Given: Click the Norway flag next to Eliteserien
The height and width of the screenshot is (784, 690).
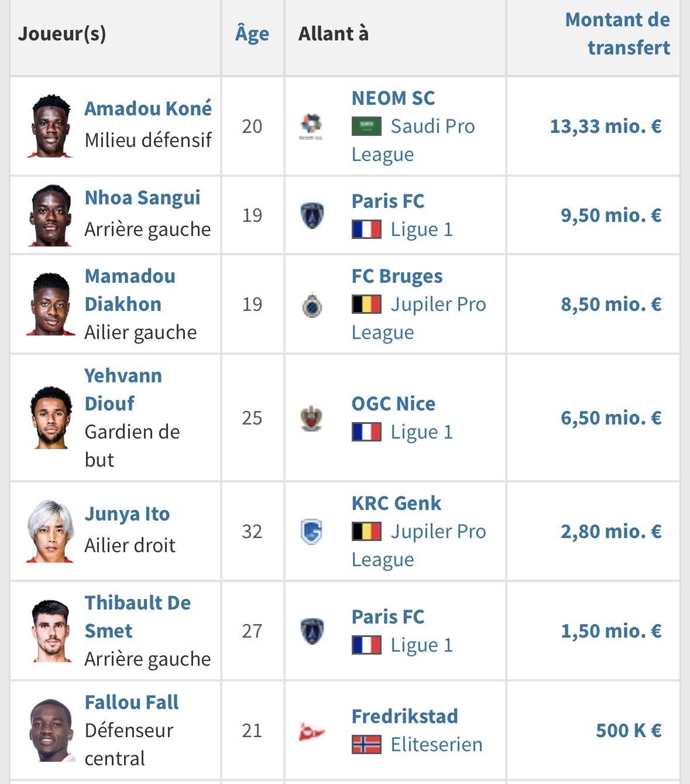Looking at the screenshot, I should 366,745.
